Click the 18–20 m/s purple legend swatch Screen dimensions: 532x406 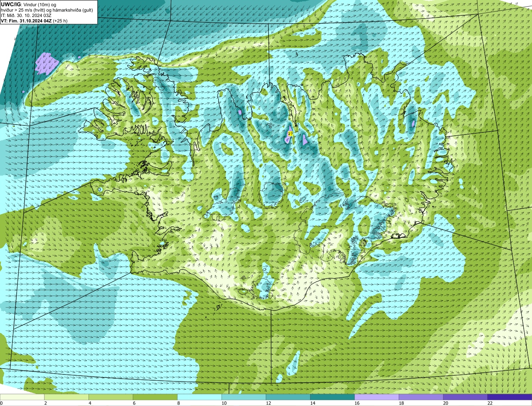(x=421, y=397)
